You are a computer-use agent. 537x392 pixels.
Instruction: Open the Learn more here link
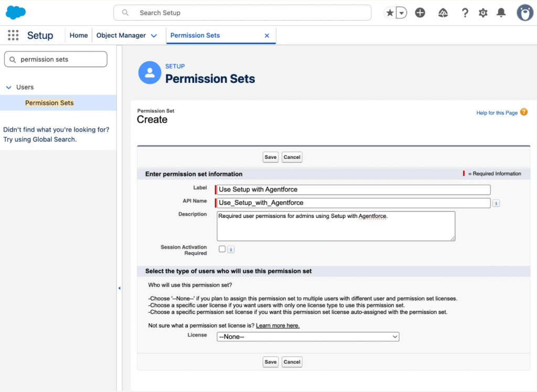pyautogui.click(x=277, y=325)
